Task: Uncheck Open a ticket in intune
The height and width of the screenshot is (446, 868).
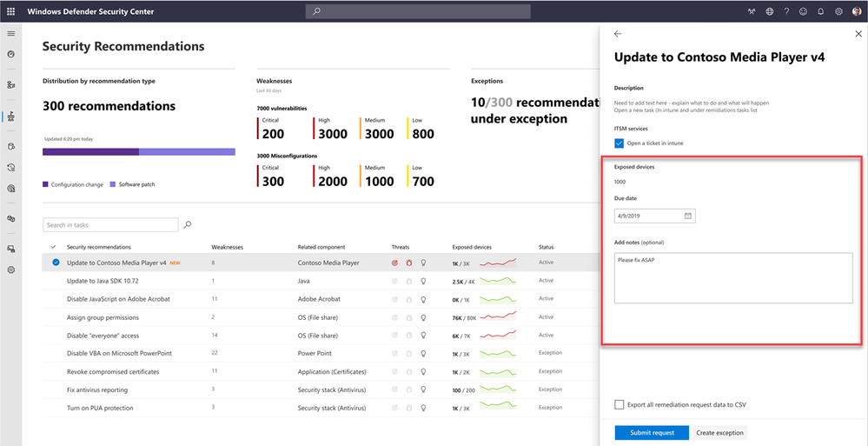Action: (619, 143)
